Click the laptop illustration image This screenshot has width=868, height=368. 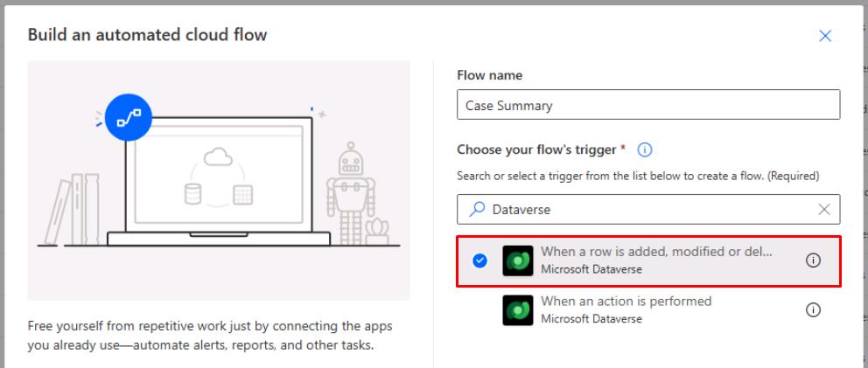219,180
